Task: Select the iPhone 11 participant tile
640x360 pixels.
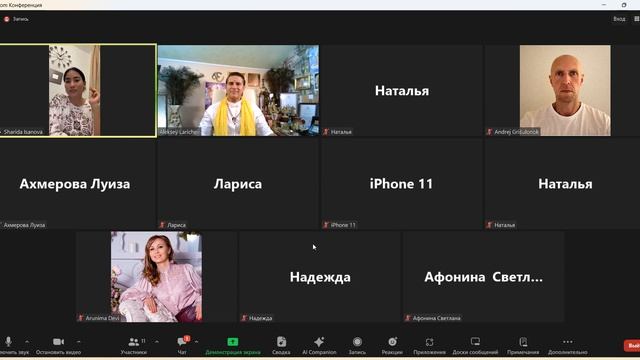Action: point(402,184)
